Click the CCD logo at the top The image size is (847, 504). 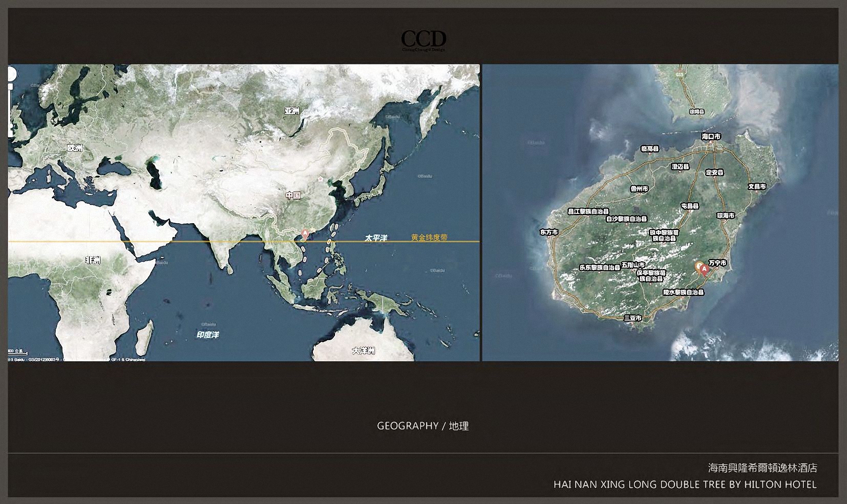(x=423, y=39)
